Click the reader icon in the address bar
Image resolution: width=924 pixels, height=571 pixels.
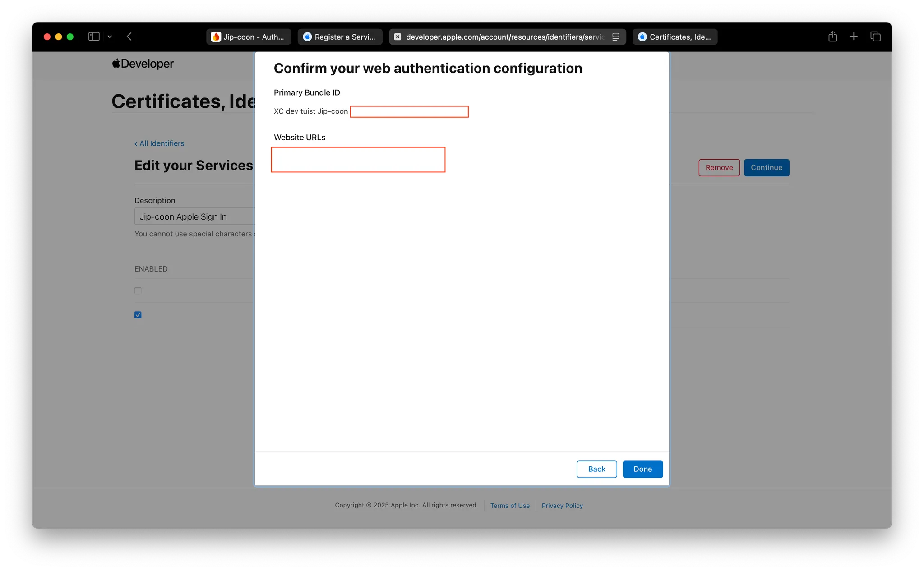[x=616, y=37]
